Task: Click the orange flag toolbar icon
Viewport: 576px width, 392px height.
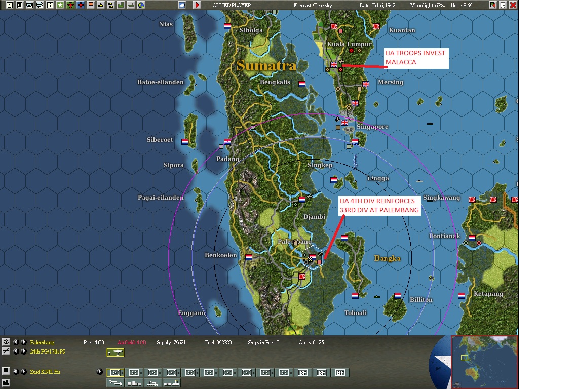Action: coord(90,5)
